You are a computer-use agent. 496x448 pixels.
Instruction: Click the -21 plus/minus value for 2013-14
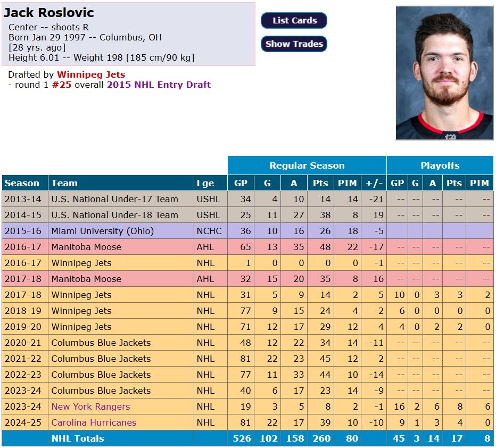pyautogui.click(x=374, y=199)
